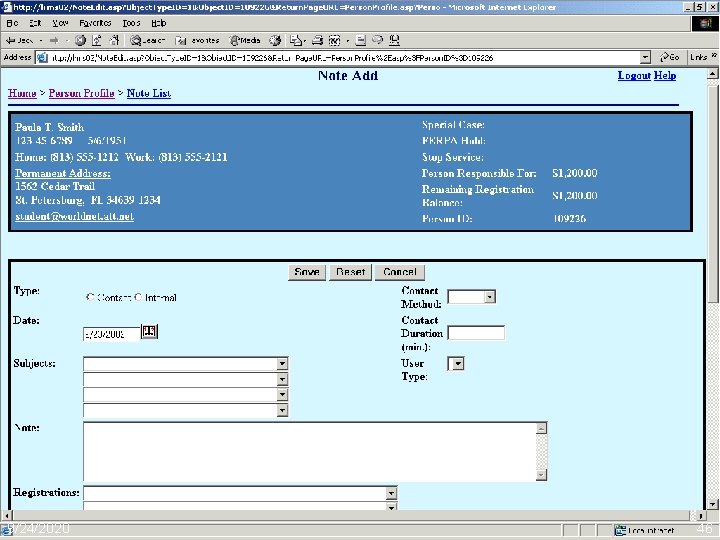Click the Local intranet zone status icon

[621, 530]
